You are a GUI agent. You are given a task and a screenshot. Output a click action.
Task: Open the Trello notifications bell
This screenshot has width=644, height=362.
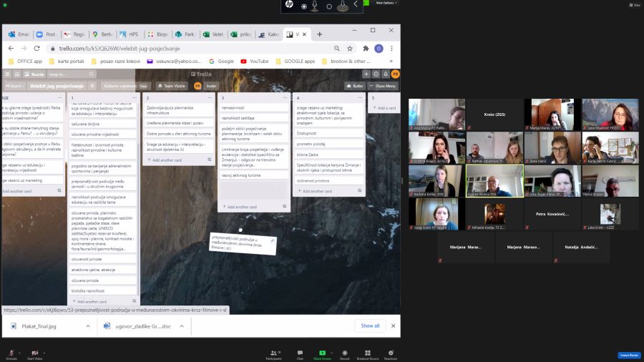[x=386, y=74]
